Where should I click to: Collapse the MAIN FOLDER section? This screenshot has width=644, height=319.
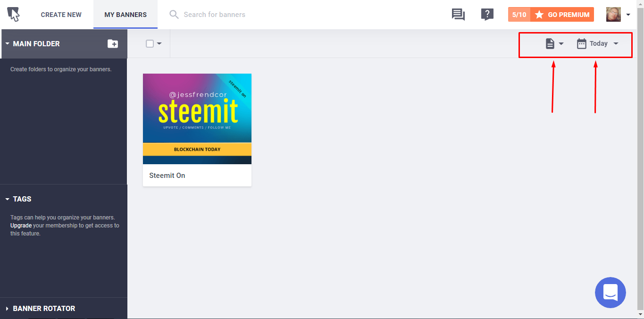point(8,43)
